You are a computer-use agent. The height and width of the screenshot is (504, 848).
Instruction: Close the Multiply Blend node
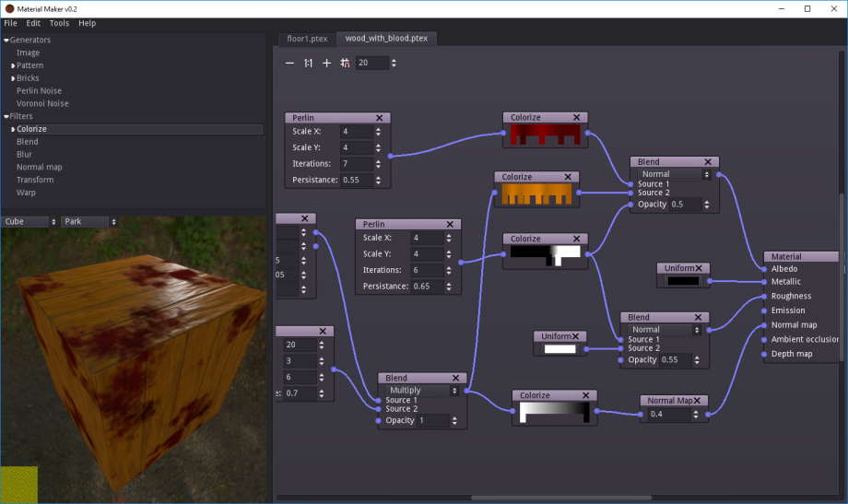(x=456, y=378)
